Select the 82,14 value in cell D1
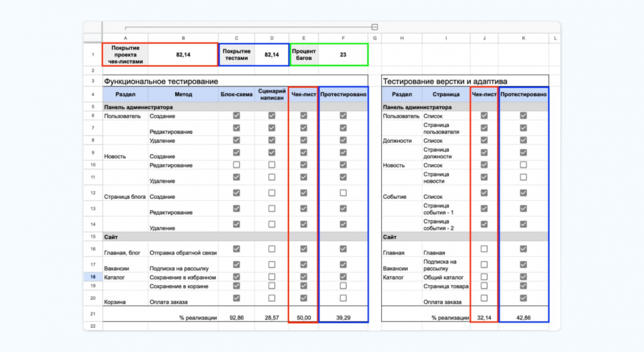The height and width of the screenshot is (352, 644). 272,55
